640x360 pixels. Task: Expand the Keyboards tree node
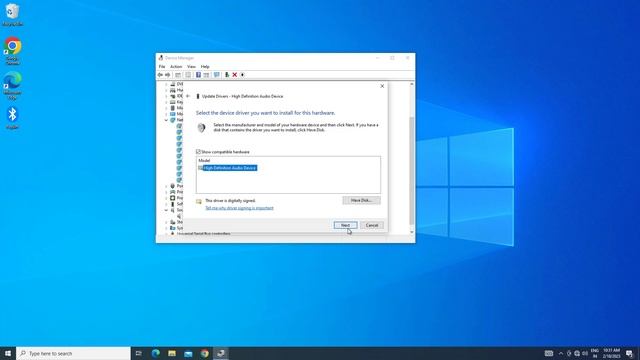tap(166, 102)
